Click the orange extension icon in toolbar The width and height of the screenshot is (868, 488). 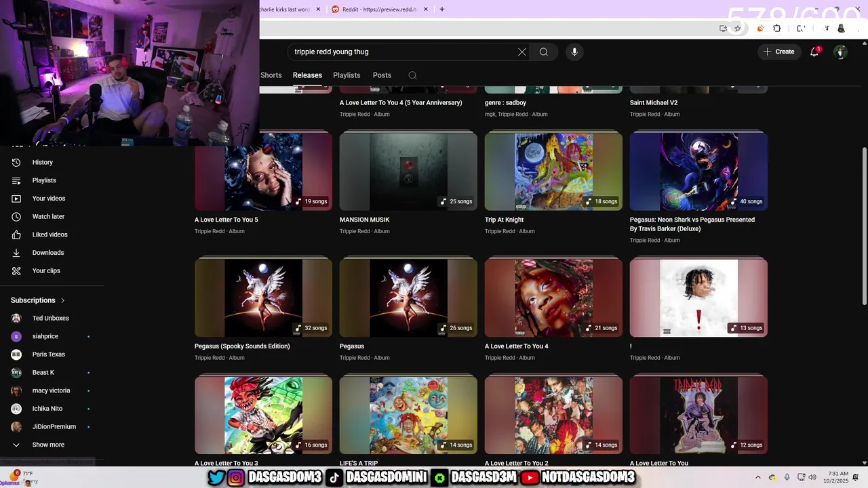click(760, 28)
